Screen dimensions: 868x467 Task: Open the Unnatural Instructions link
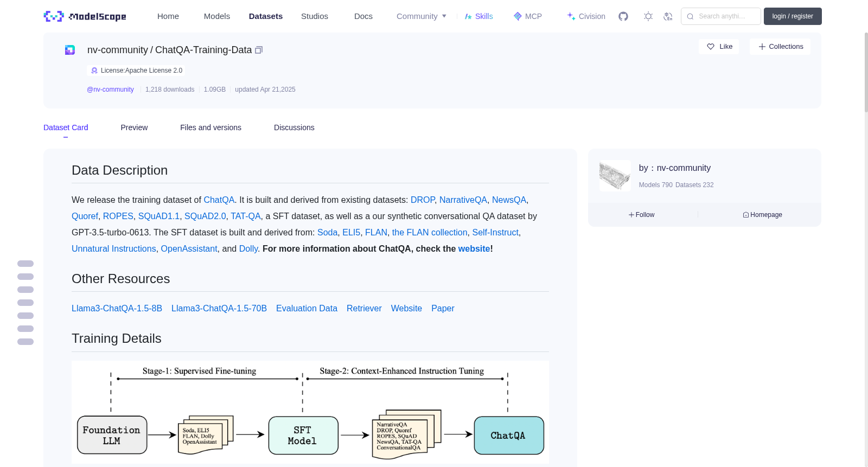pyautogui.click(x=114, y=249)
